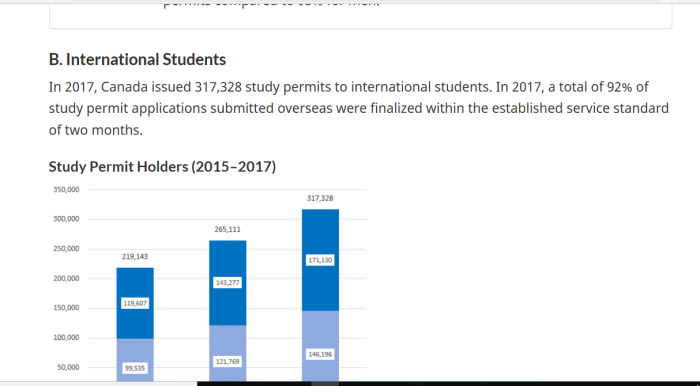Click the 265,111 total above second bar
This screenshot has width=700, height=386.
pos(227,229)
